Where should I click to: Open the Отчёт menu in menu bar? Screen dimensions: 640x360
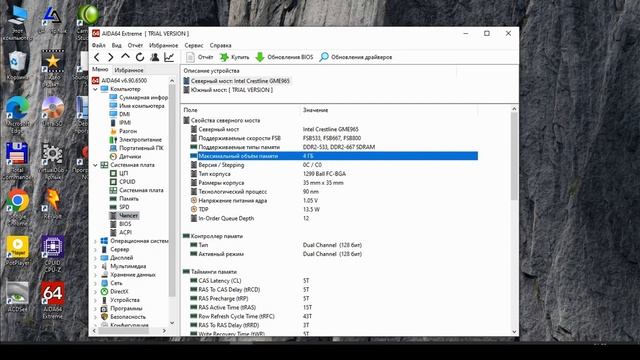pos(135,45)
